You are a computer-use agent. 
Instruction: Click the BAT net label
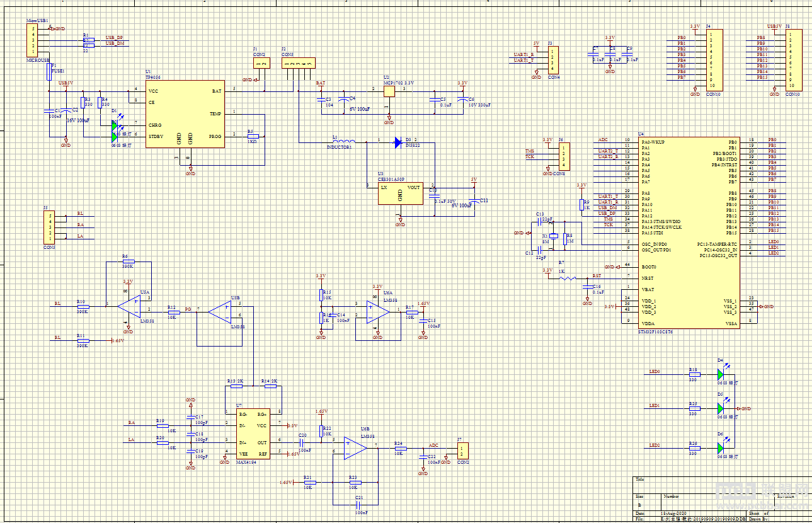tap(321, 83)
